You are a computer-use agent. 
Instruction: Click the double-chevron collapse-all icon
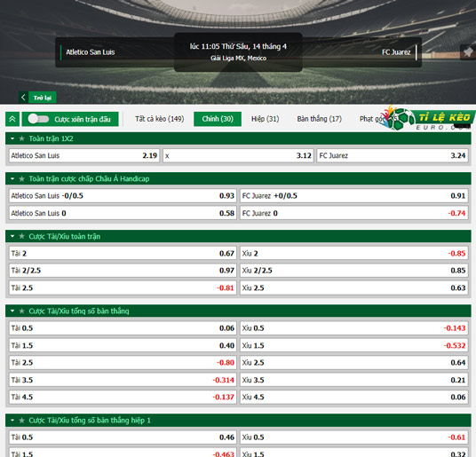12,119
